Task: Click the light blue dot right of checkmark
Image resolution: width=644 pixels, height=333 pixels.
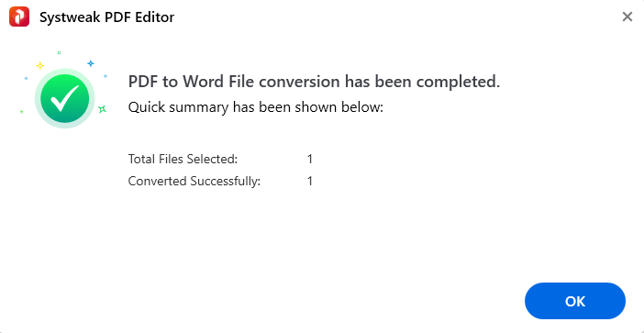Action: coord(105,76)
